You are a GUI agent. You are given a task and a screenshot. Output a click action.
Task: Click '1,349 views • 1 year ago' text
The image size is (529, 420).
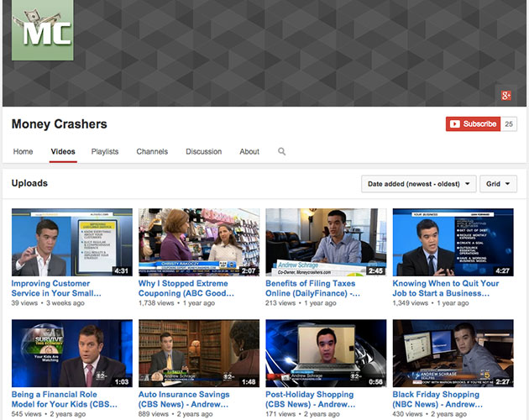431,303
